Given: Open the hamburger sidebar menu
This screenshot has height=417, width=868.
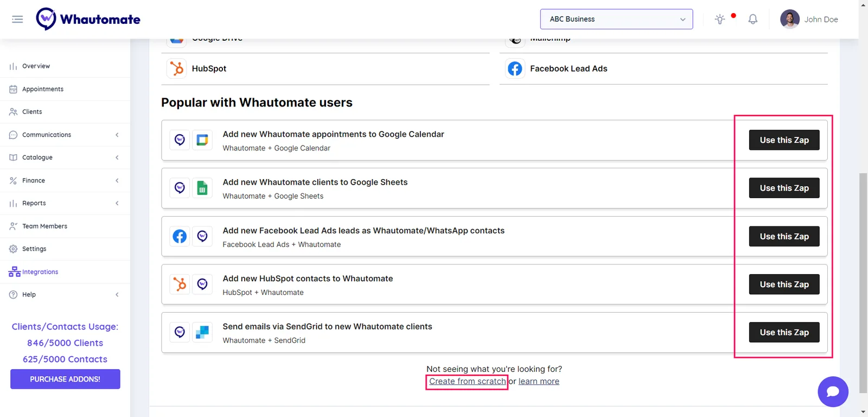Looking at the screenshot, I should coord(17,20).
